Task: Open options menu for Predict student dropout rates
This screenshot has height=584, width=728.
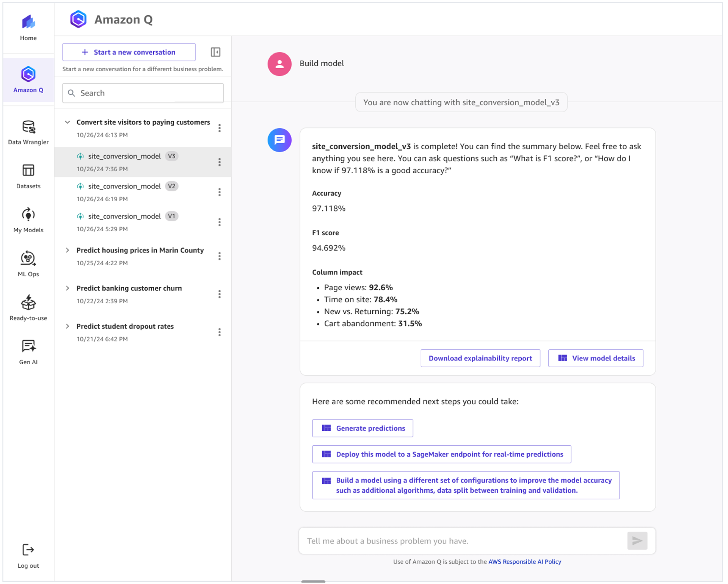Action: (x=220, y=332)
